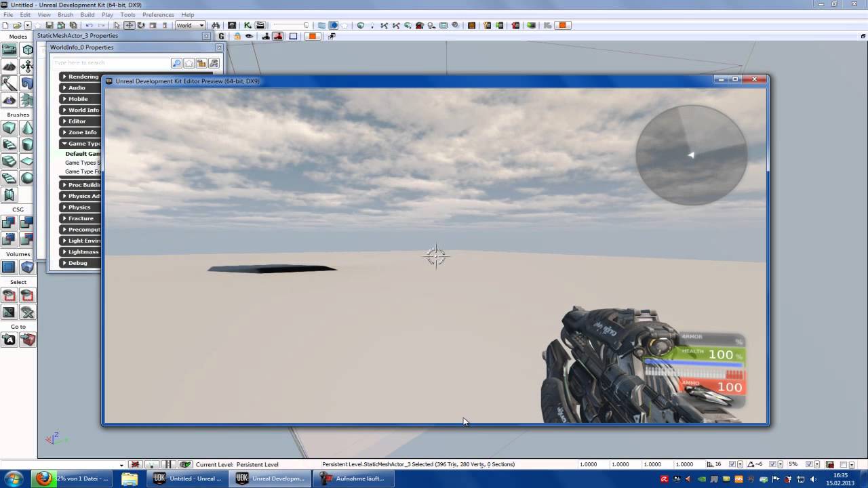Click CSG Add icon
This screenshot has width=868, height=488.
pos(9,222)
